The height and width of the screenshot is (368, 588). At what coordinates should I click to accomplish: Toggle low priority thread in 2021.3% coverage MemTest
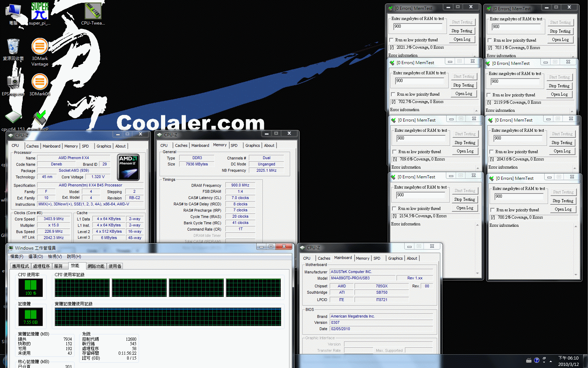click(x=392, y=40)
